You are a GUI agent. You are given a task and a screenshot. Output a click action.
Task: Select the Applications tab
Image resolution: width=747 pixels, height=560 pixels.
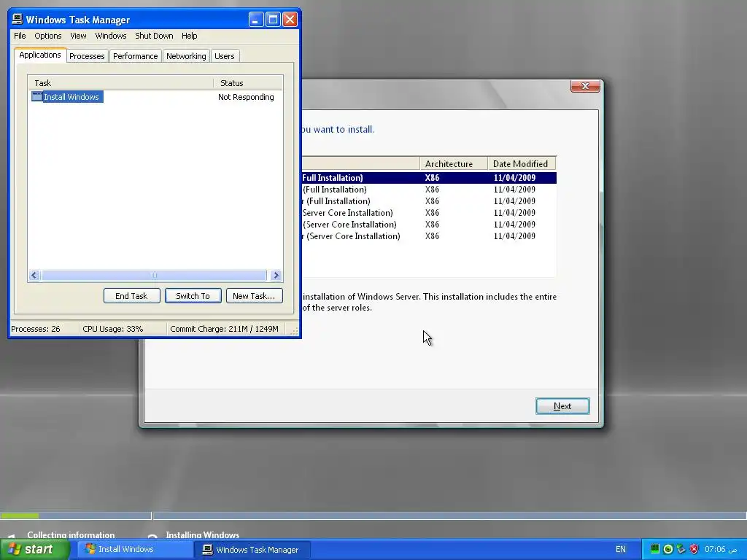40,55
